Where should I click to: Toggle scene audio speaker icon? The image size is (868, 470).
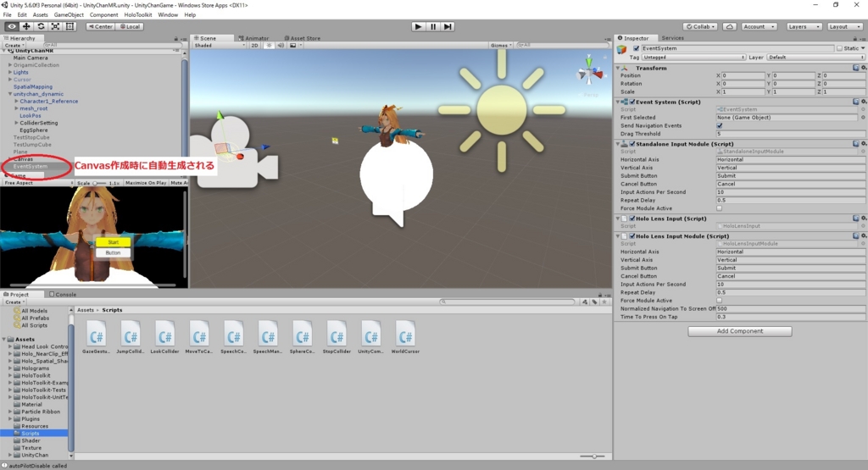[x=281, y=46]
